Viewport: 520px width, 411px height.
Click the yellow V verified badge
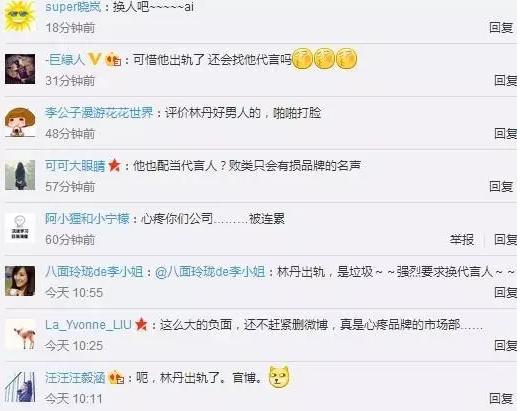pos(94,59)
